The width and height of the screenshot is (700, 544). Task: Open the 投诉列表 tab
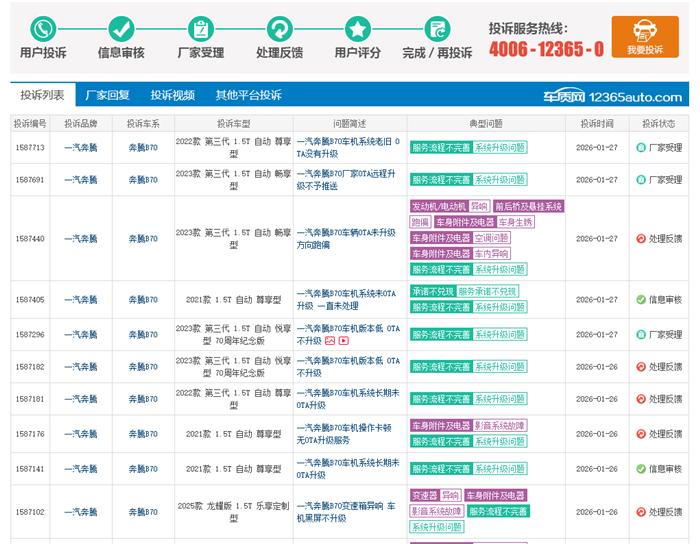[42, 96]
